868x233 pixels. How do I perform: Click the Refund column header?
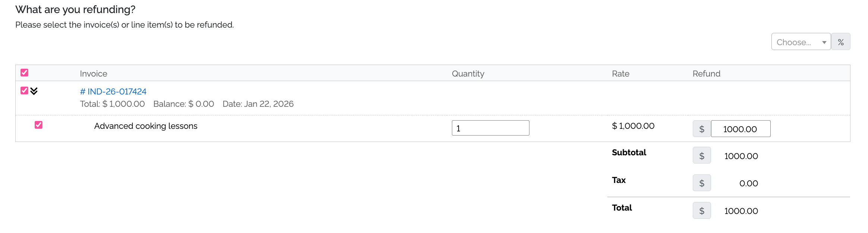[x=706, y=74]
